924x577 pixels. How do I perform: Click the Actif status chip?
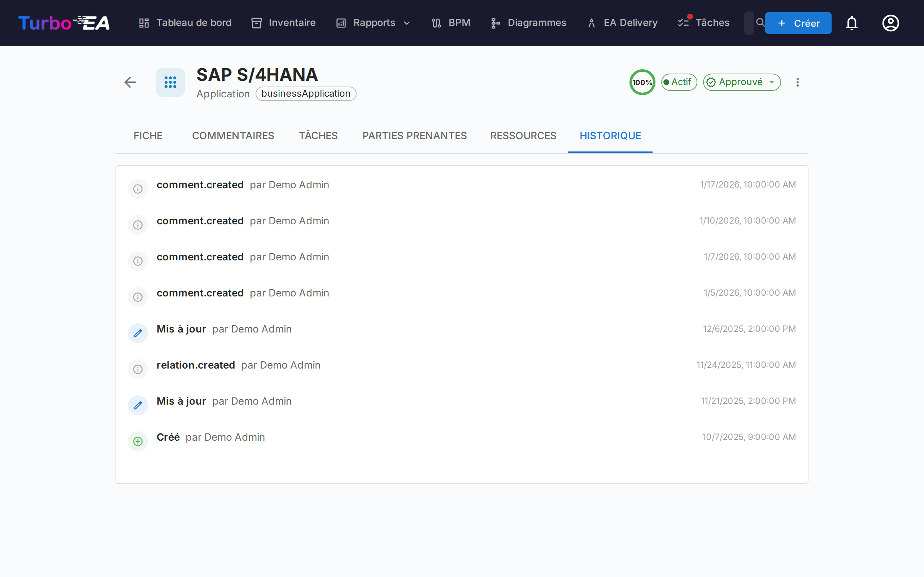(679, 82)
